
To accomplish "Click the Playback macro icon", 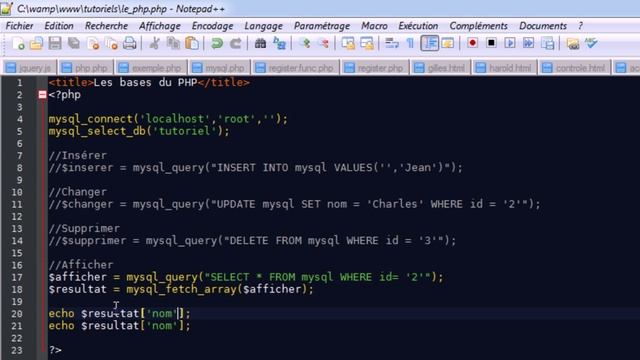I will click(x=510, y=43).
